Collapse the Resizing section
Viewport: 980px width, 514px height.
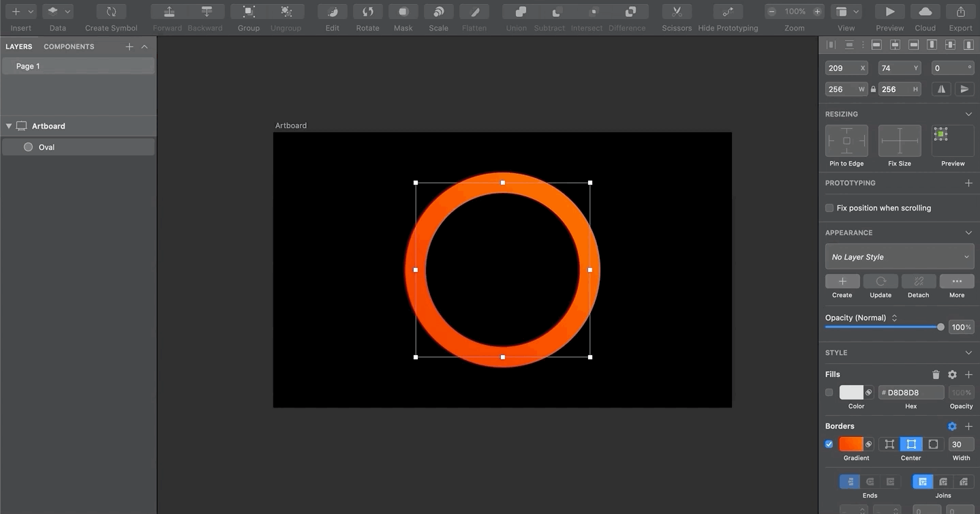tap(968, 114)
